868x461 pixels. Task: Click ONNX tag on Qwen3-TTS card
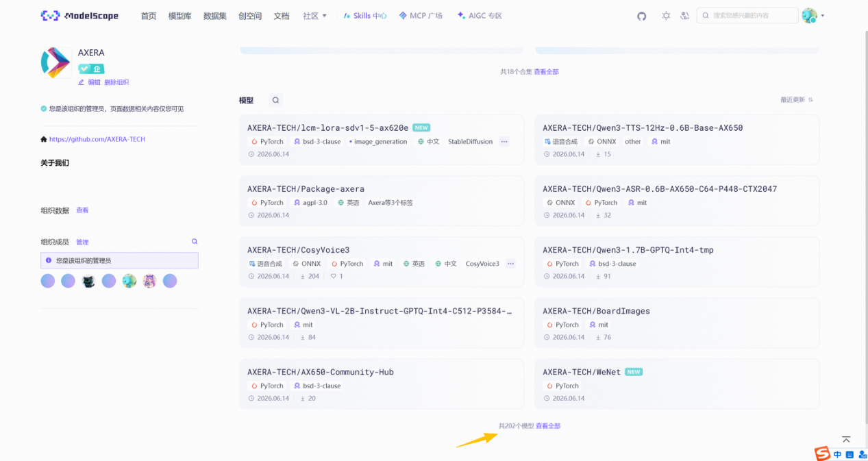pyautogui.click(x=602, y=142)
